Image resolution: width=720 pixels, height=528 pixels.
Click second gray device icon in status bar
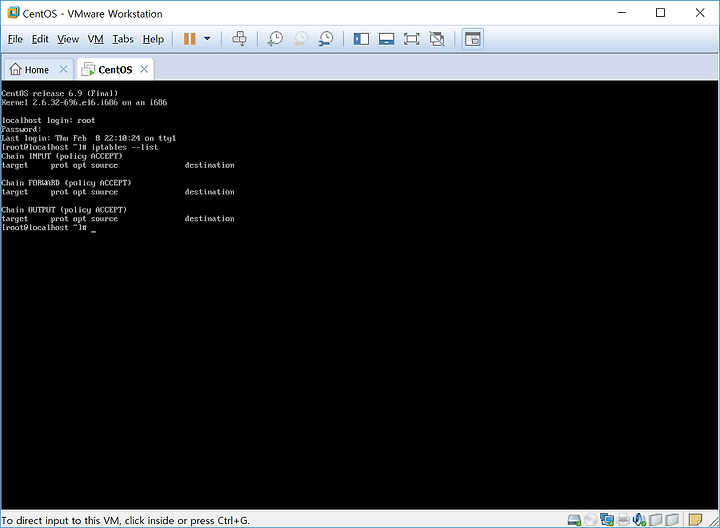click(x=672, y=520)
